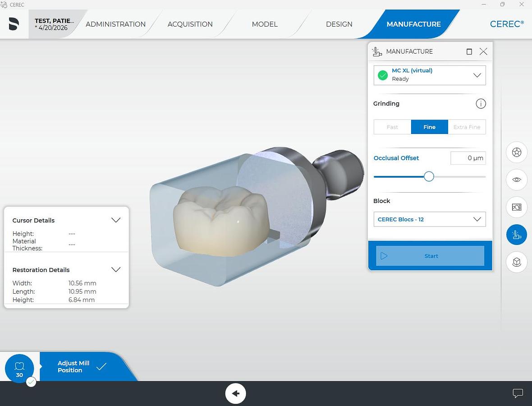The width and height of the screenshot is (532, 406).
Task: Toggle the Manufacture tool side button
Action: (516, 235)
